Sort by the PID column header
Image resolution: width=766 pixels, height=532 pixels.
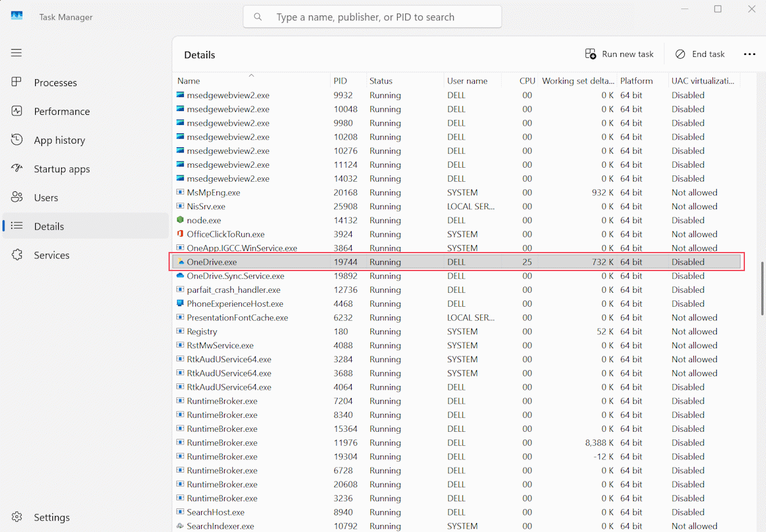[340, 81]
